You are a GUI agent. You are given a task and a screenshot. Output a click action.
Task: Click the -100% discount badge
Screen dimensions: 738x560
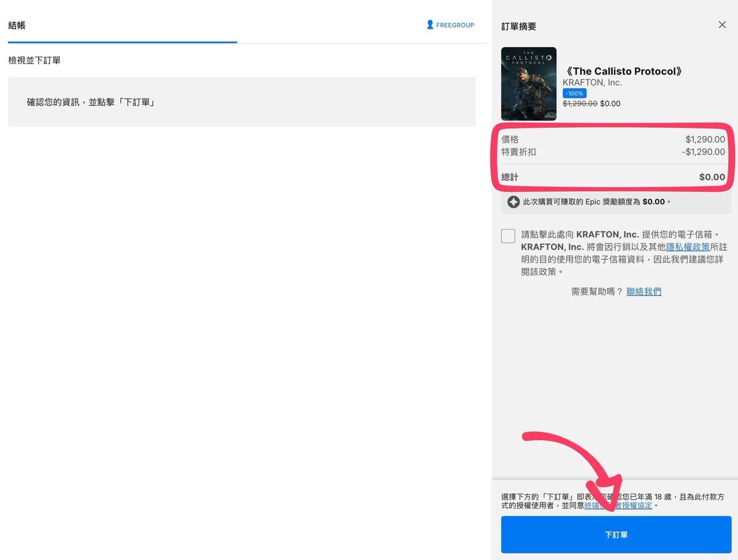pyautogui.click(x=574, y=93)
